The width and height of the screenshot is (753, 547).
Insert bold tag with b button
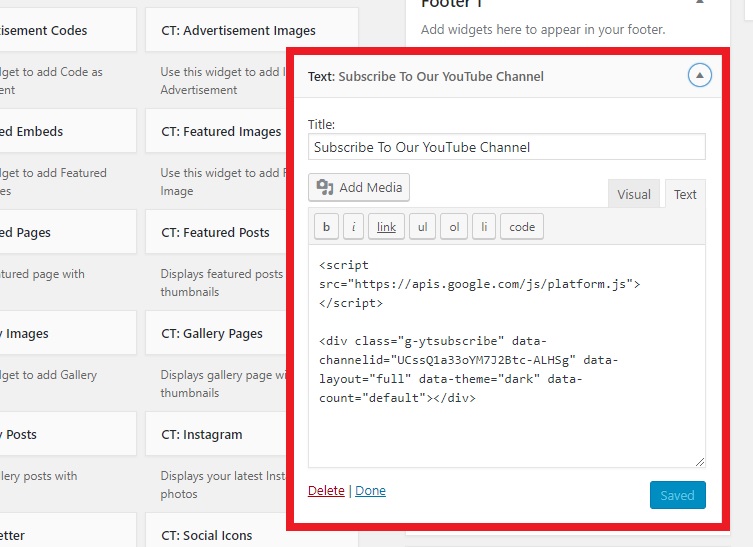point(327,227)
